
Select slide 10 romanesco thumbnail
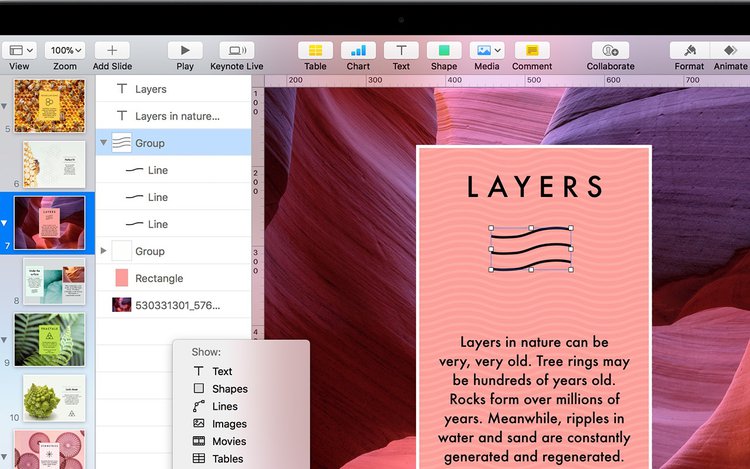coord(54,398)
